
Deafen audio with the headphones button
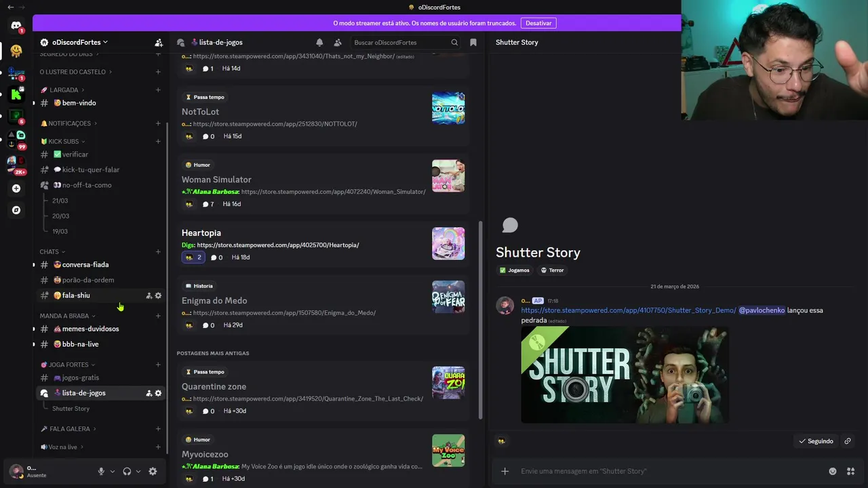(127, 471)
